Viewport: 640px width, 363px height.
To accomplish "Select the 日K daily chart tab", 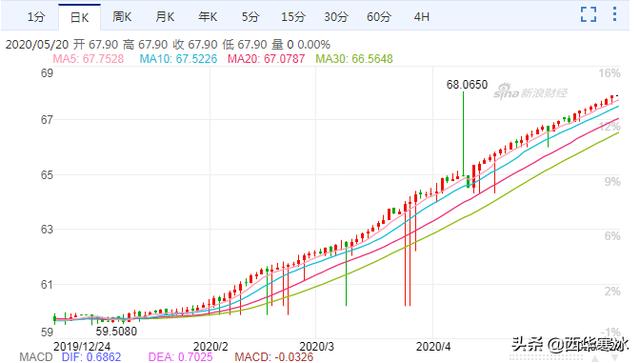I will pyautogui.click(x=79, y=18).
